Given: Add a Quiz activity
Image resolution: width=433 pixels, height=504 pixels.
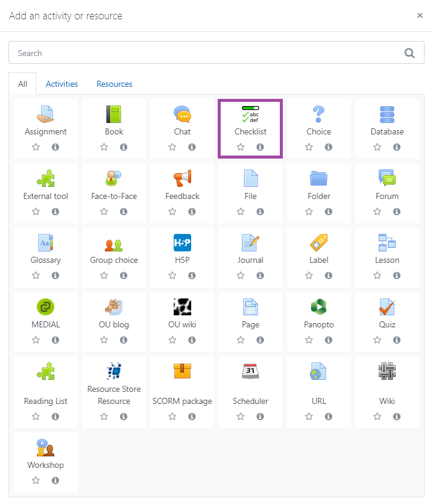Looking at the screenshot, I should (x=387, y=314).
